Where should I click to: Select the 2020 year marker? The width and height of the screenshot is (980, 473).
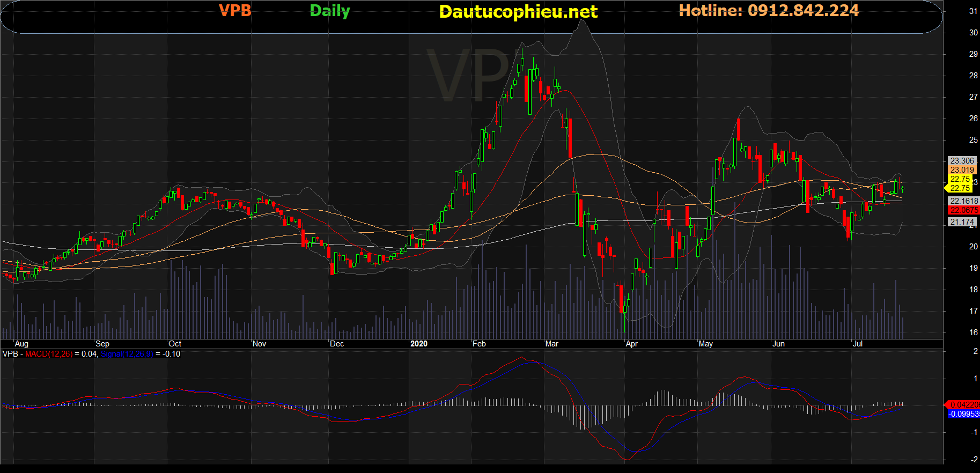[419, 344]
